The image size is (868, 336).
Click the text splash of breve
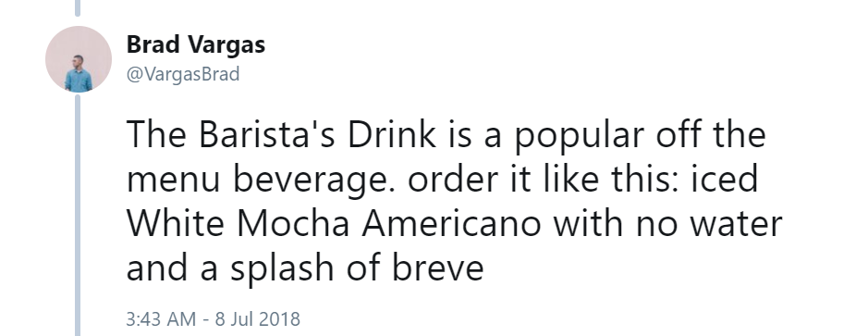click(x=358, y=268)
